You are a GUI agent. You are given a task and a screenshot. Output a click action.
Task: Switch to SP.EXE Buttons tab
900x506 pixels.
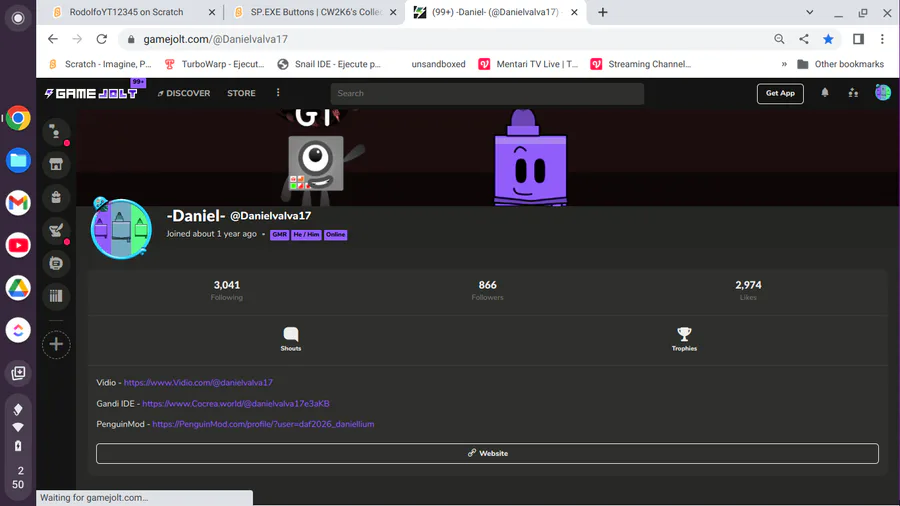(316, 12)
